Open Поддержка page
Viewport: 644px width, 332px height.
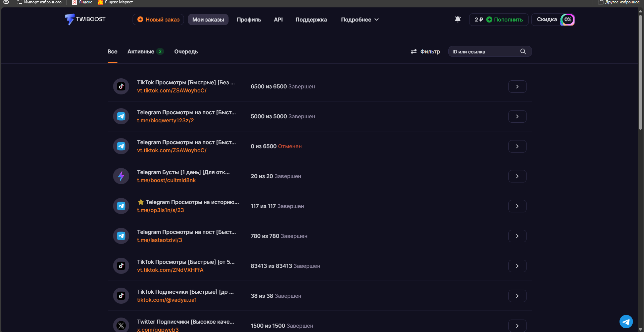(311, 19)
